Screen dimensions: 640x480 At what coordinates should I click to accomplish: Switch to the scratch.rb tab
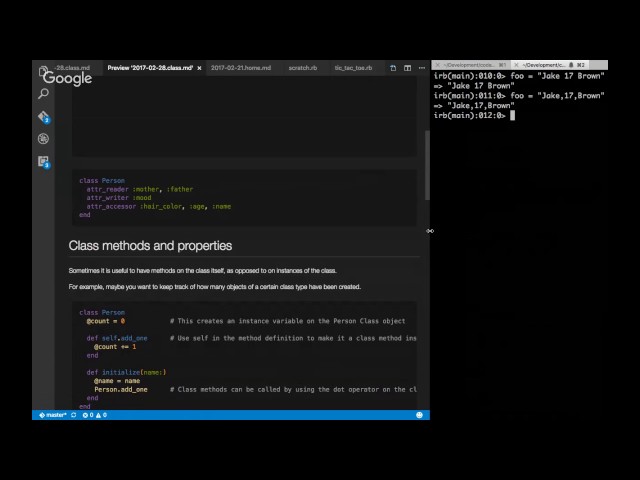tap(303, 68)
